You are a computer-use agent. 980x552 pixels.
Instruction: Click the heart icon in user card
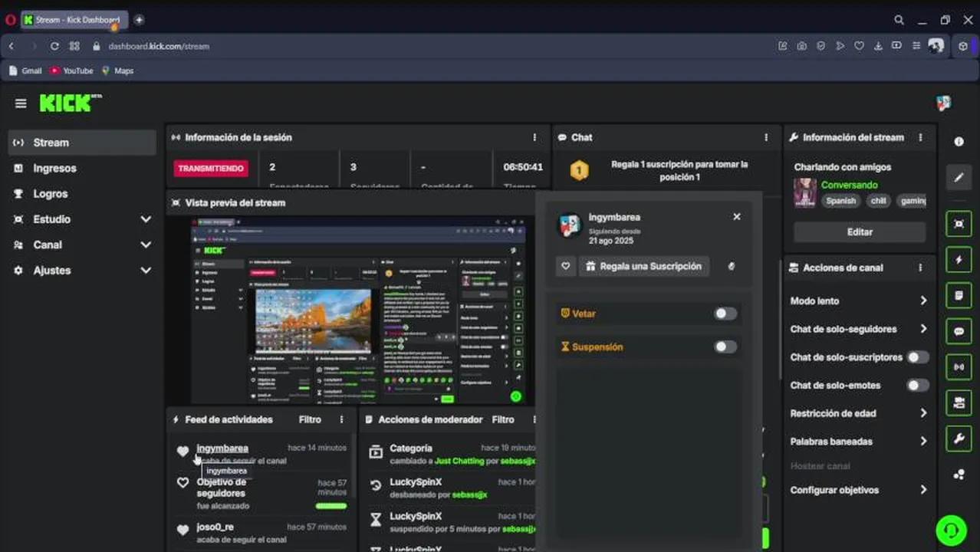pyautogui.click(x=566, y=266)
